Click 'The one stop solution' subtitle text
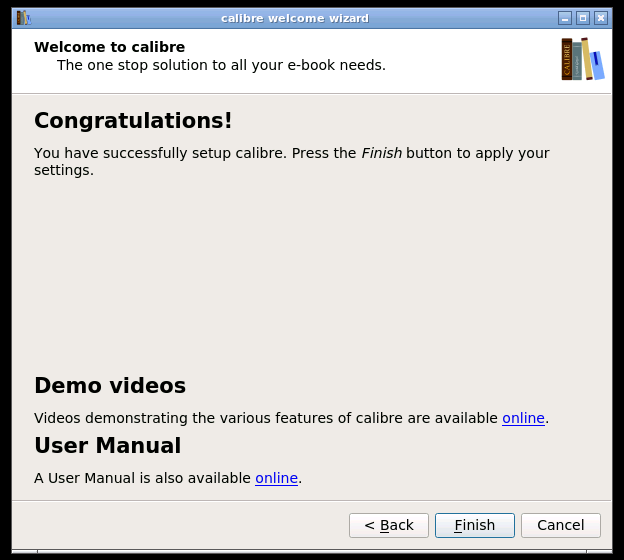Viewport: 624px width, 560px height. (x=221, y=65)
